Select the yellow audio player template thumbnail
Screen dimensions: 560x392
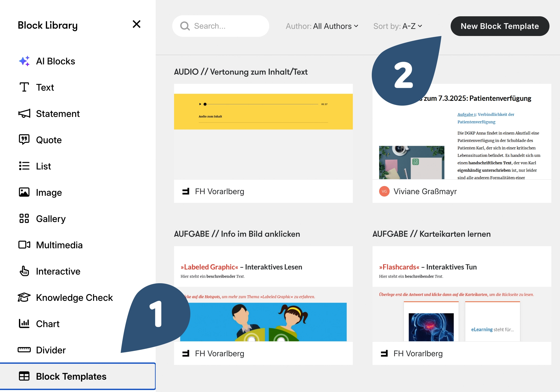coord(263,112)
